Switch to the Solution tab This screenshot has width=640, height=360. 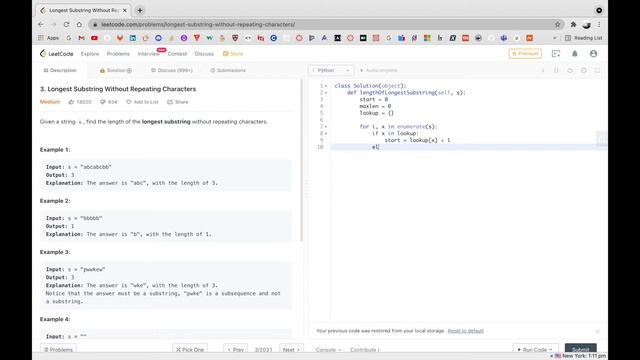click(x=116, y=71)
